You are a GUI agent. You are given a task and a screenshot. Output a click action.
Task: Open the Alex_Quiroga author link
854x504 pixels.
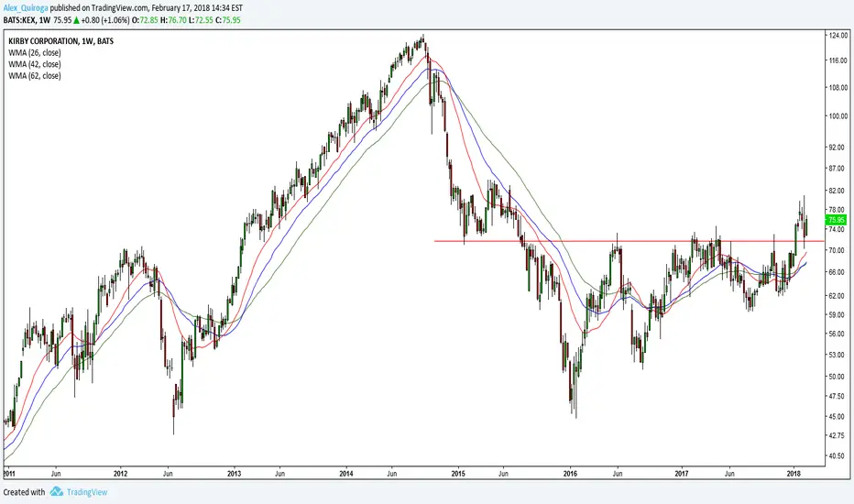click(x=26, y=8)
